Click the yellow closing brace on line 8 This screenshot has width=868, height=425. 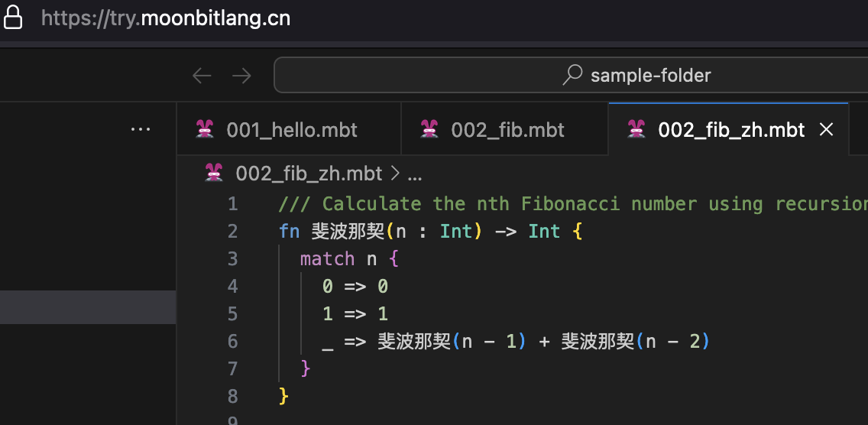click(284, 396)
